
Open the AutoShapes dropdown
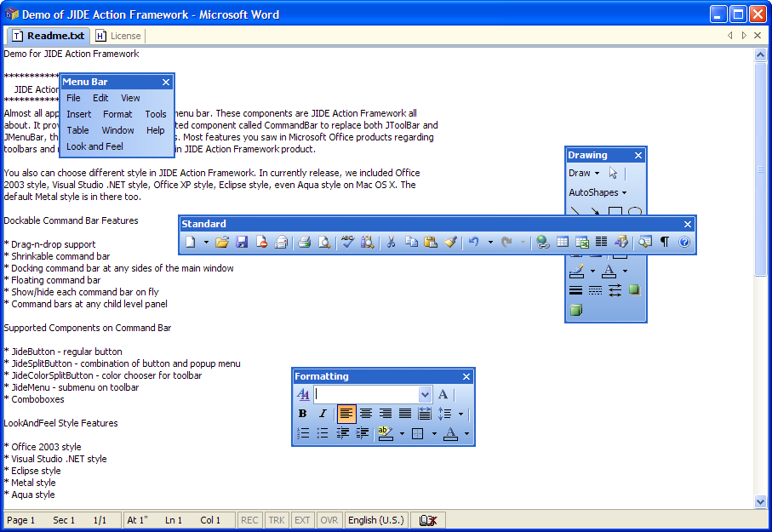tap(598, 192)
